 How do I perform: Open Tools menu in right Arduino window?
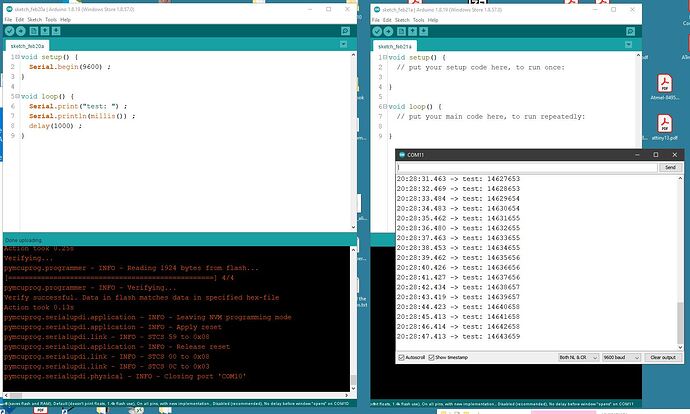click(x=418, y=20)
